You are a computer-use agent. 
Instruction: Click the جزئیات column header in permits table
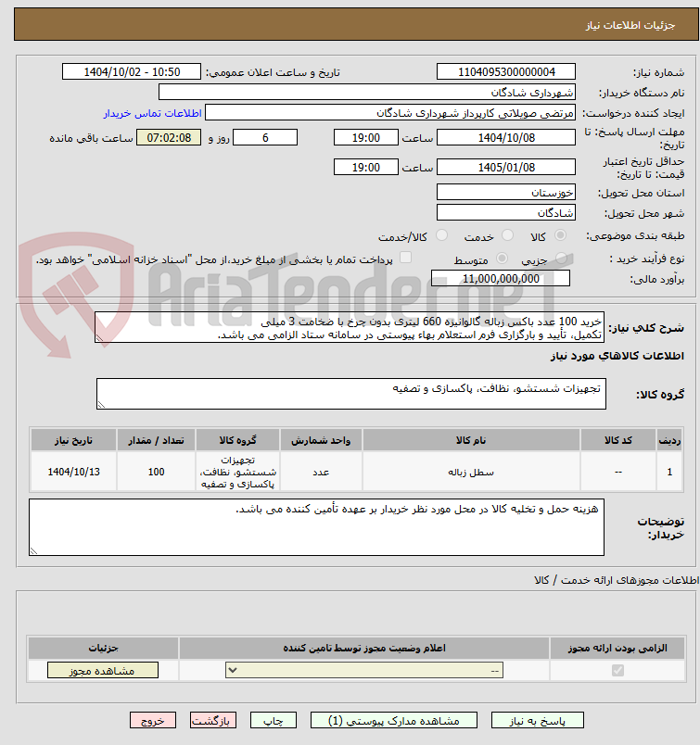point(103,648)
